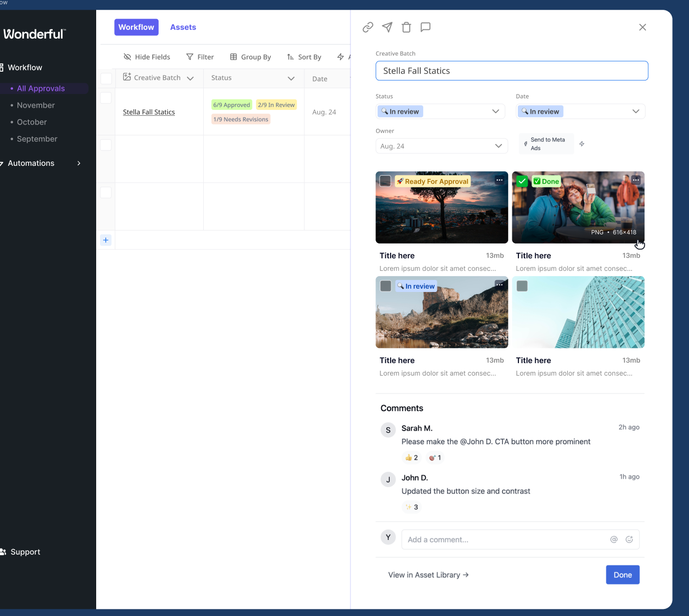Open the comment bubble icon
689x616 pixels.
(x=425, y=27)
